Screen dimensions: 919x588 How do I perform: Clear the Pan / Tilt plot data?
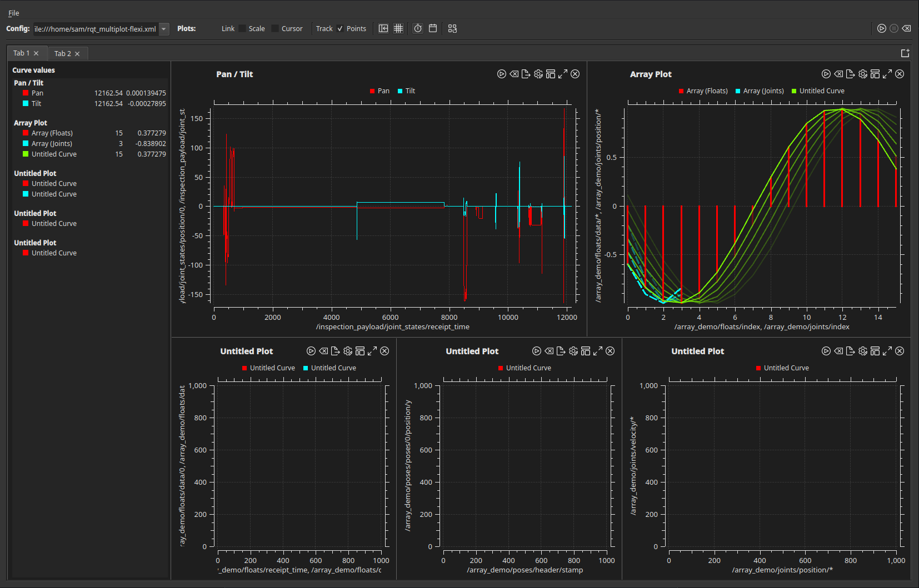click(514, 74)
